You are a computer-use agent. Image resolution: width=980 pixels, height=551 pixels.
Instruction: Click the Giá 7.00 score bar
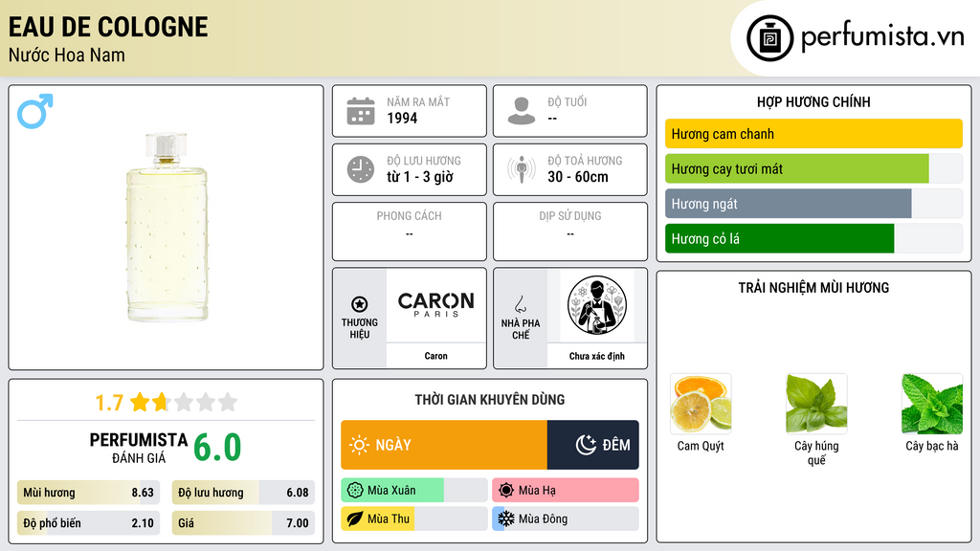click(243, 523)
